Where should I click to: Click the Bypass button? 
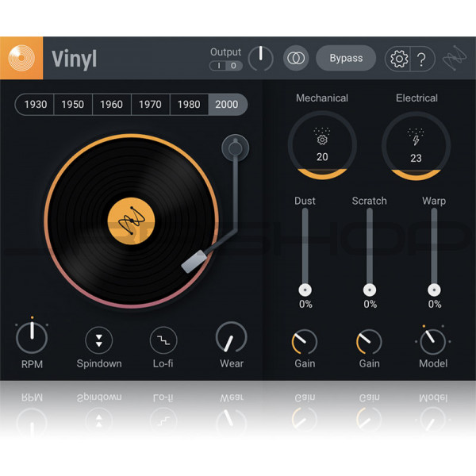346,58
